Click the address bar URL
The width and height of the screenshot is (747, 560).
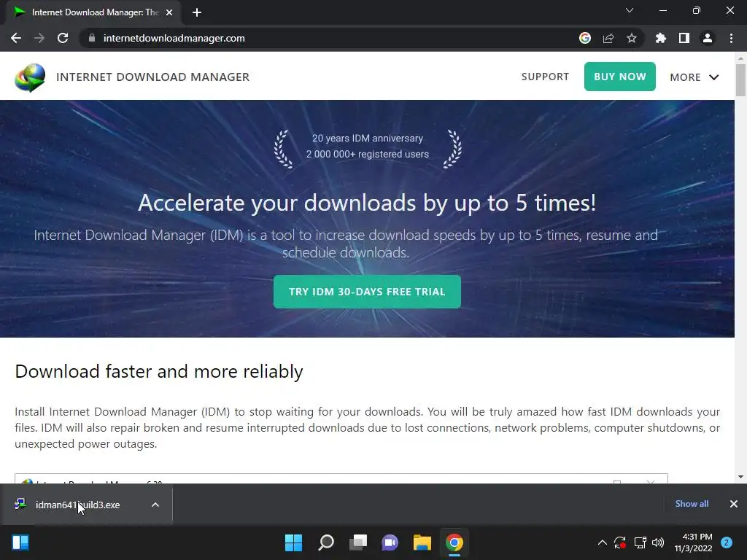point(174,38)
